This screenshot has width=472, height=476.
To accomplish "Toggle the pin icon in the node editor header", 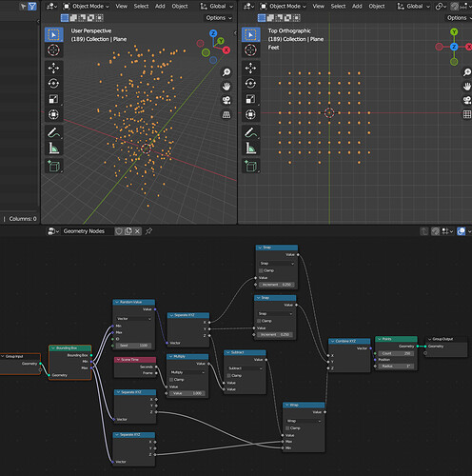I will pos(148,231).
